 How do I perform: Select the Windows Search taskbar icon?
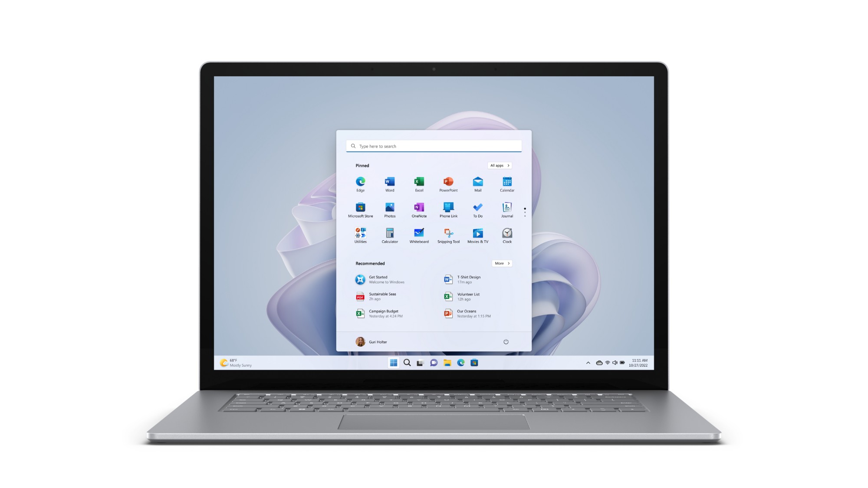click(407, 362)
